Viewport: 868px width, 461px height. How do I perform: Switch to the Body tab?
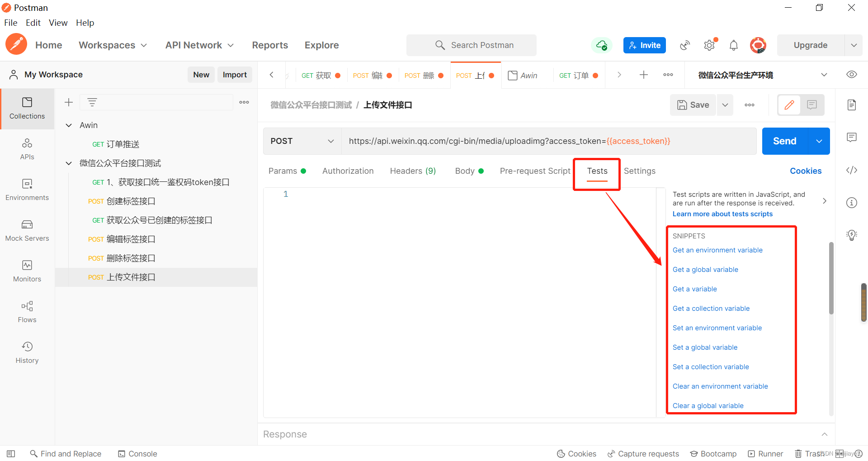point(469,171)
